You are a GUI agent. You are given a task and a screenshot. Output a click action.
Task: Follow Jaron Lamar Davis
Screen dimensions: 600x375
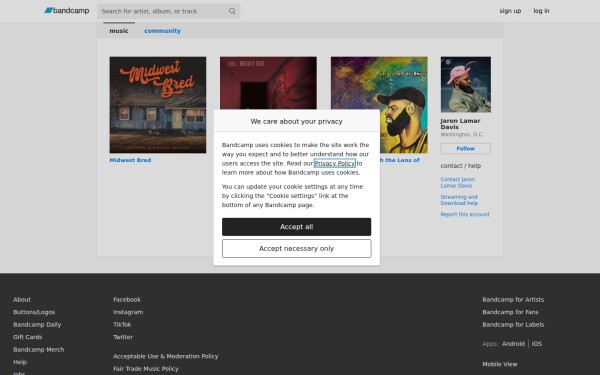(x=465, y=148)
